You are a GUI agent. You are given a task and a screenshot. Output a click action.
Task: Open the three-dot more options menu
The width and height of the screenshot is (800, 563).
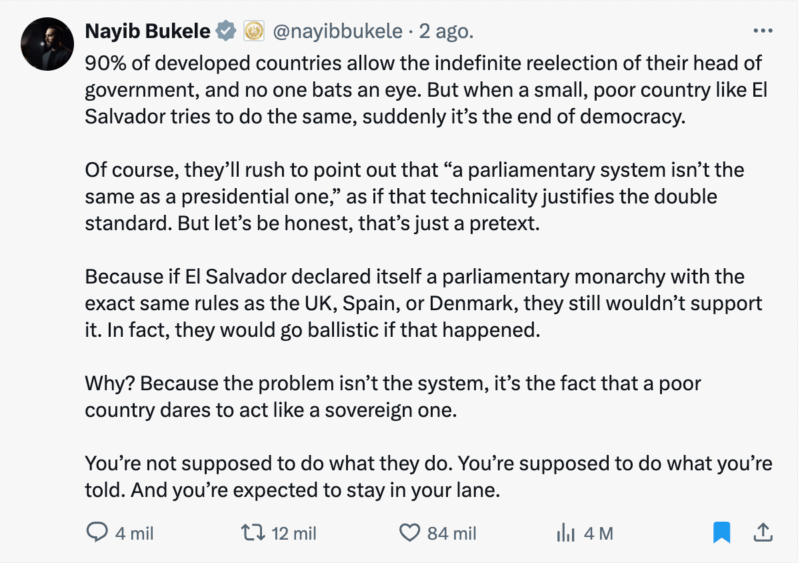click(x=762, y=31)
